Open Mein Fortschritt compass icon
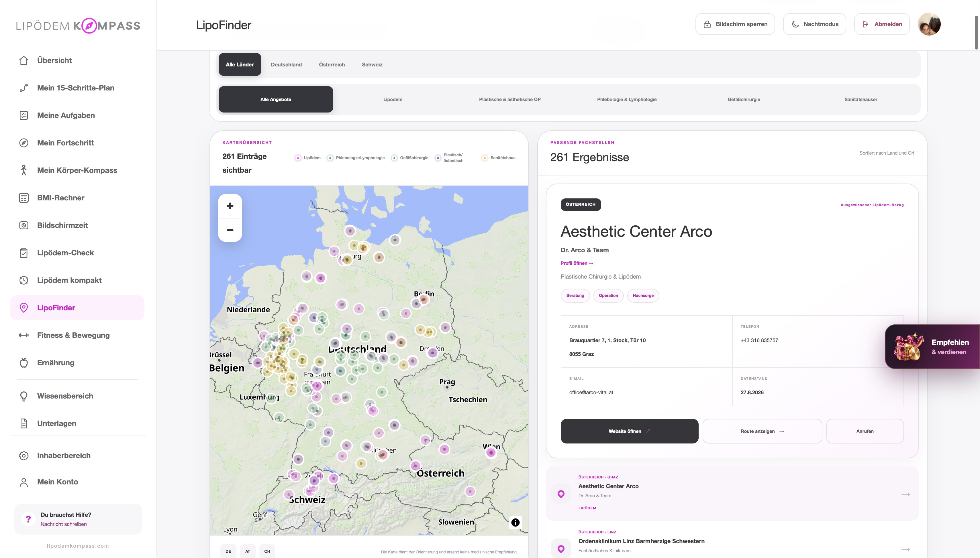 24,143
